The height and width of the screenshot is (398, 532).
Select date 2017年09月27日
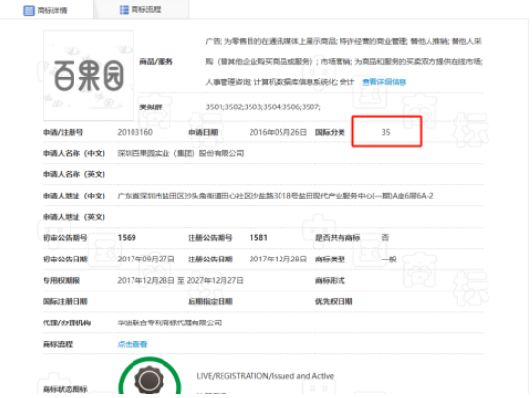click(146, 260)
